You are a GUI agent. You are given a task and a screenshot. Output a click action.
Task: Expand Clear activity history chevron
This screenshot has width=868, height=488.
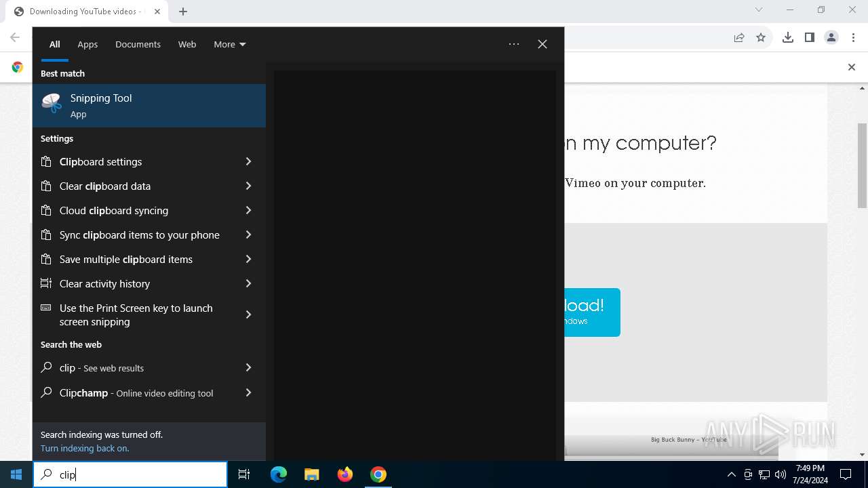[248, 283]
